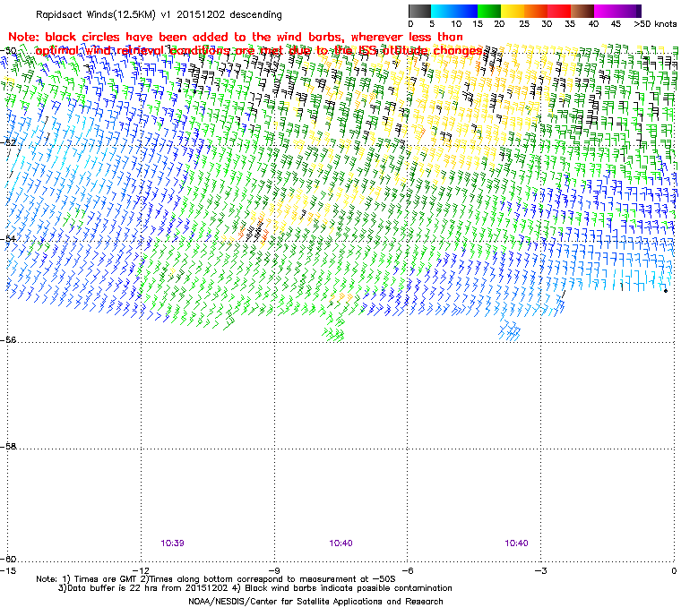The height and width of the screenshot is (616, 681).
Task: Click the 'Note: 1) Times are GMT' footer line
Action: coord(216,579)
